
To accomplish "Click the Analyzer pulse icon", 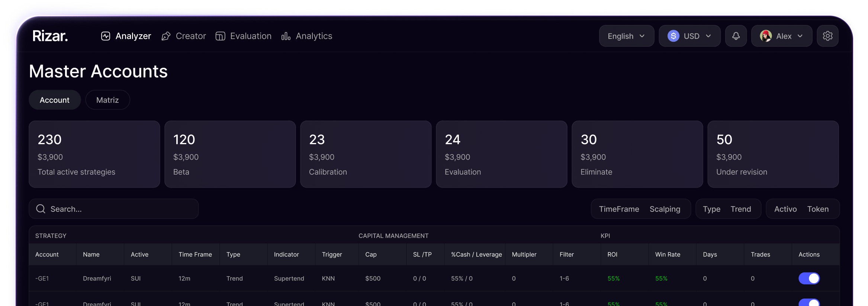I will point(106,36).
